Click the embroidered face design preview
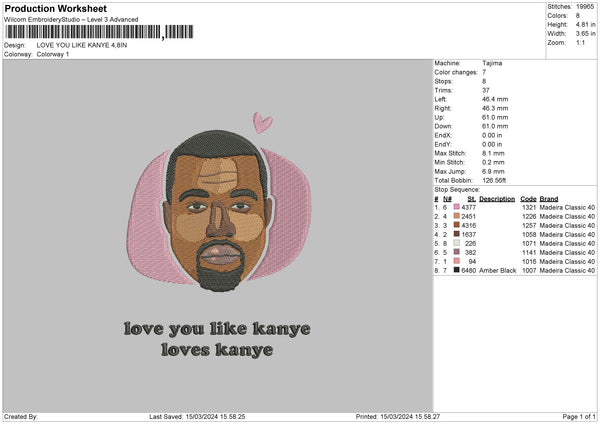Image resolution: width=600 pixels, height=424 pixels. (x=218, y=210)
